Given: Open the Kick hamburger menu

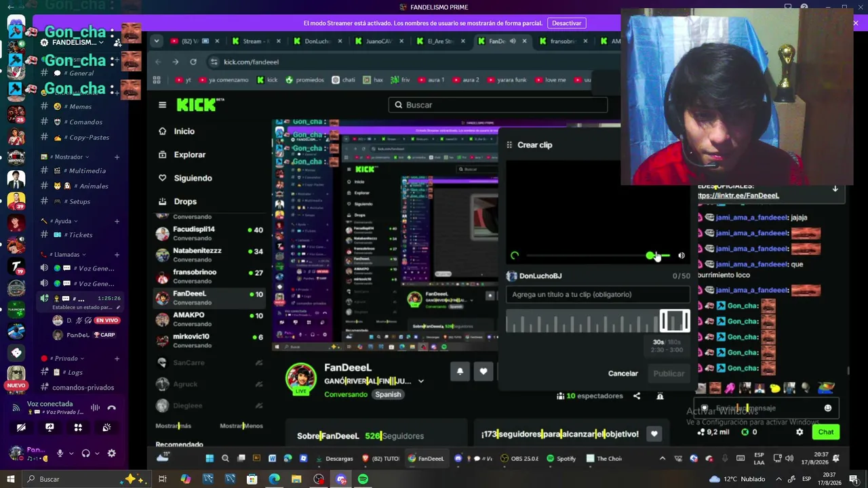Looking at the screenshot, I should [162, 105].
